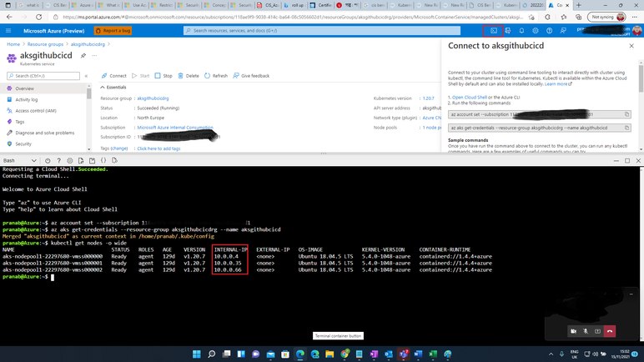Minimize the Cloud Shell pane
Viewport: 644px width, 362px height.
coord(616,161)
